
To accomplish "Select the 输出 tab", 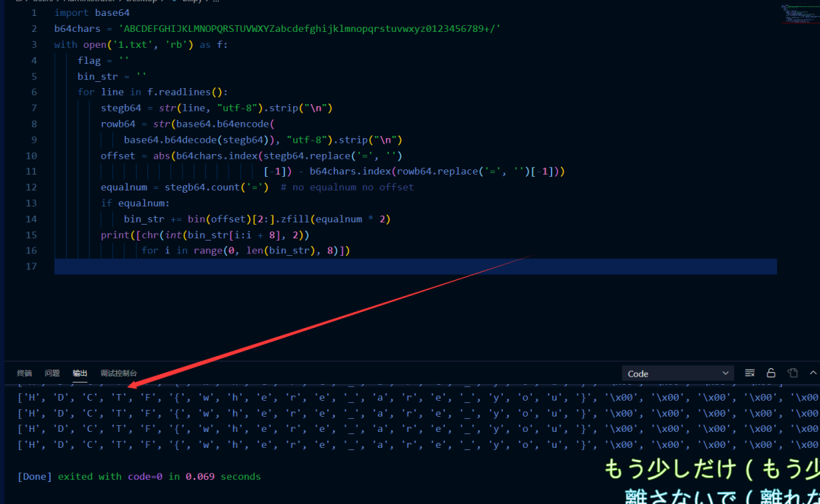I will pyautogui.click(x=80, y=373).
